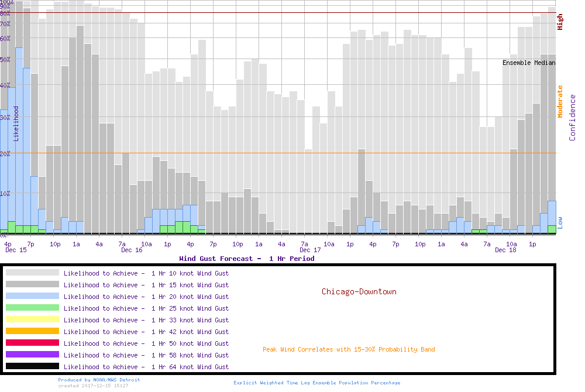Click the Peak Wind Correlates note text

point(349,350)
